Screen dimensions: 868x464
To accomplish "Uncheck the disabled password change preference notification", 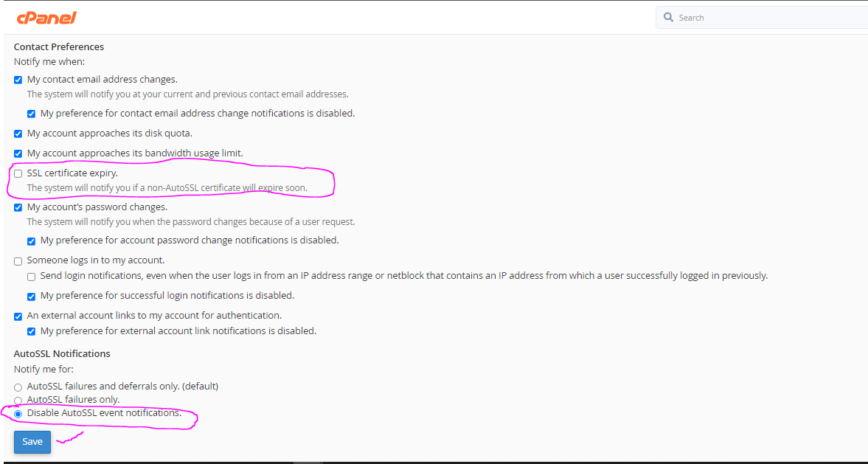I will click(31, 240).
